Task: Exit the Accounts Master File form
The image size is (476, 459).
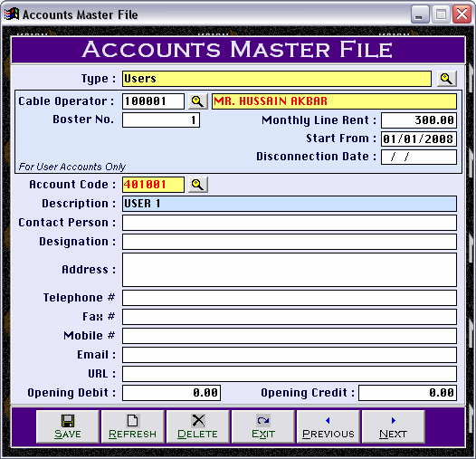Action: pyautogui.click(x=263, y=426)
